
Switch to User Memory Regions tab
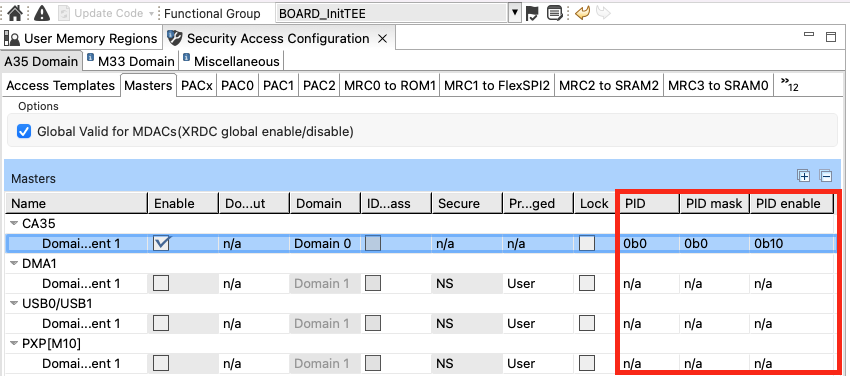pyautogui.click(x=81, y=38)
